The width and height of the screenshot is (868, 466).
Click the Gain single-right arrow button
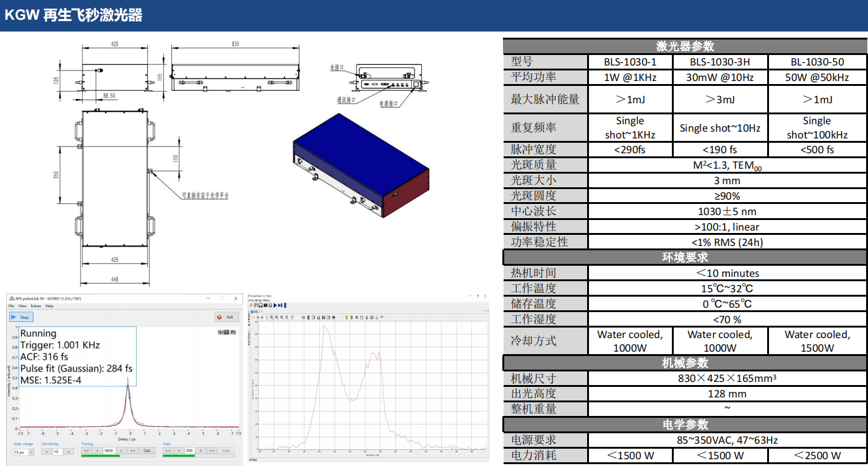[x=202, y=451]
